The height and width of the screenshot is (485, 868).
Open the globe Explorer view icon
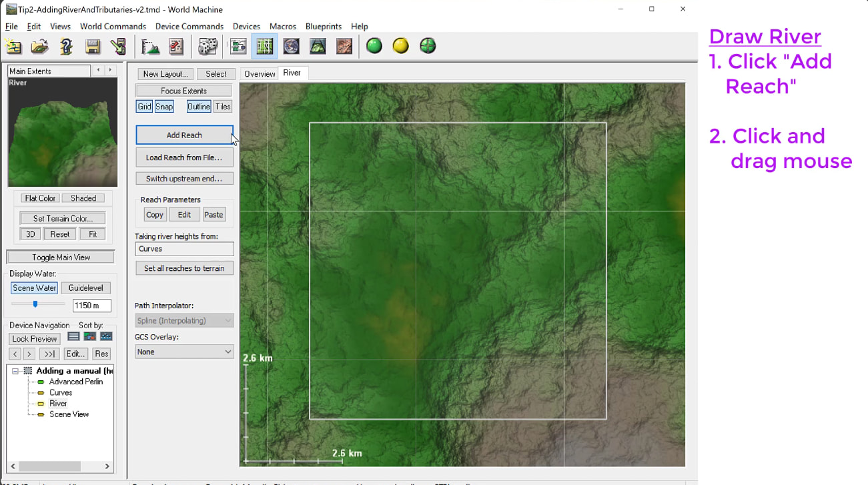[x=292, y=47]
